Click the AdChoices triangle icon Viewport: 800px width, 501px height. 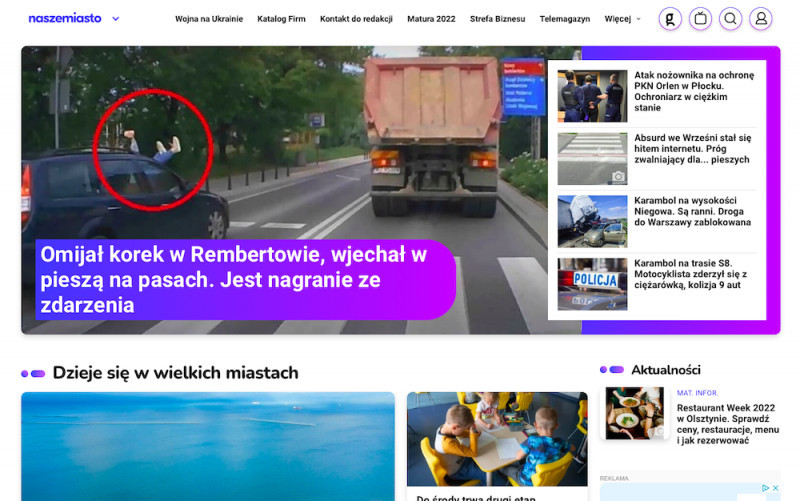tap(765, 489)
